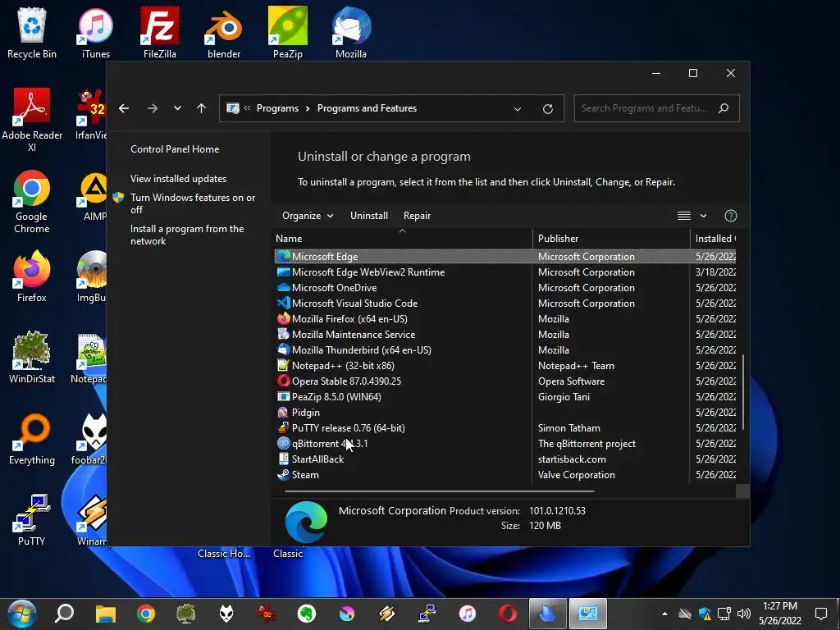Open the iTunes desktop shortcut
Viewport: 840px width, 630px height.
coord(95,33)
